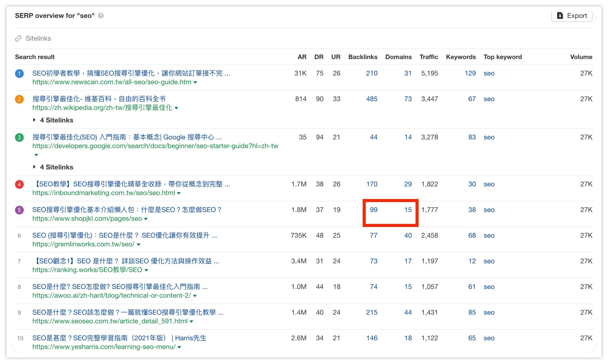Click the purple number 5 position badge

19,210
